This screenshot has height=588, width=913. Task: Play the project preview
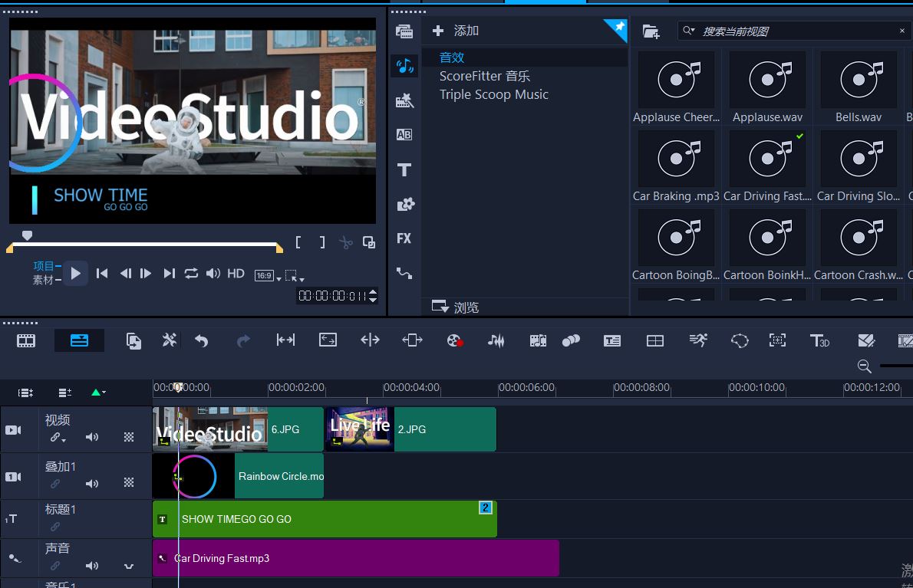(x=75, y=274)
